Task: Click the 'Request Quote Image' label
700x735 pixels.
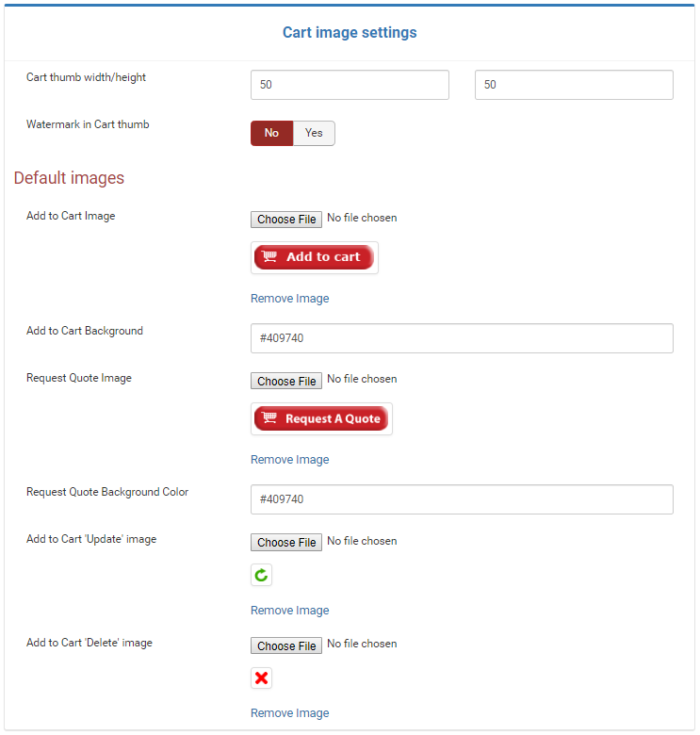Action: pyautogui.click(x=79, y=378)
